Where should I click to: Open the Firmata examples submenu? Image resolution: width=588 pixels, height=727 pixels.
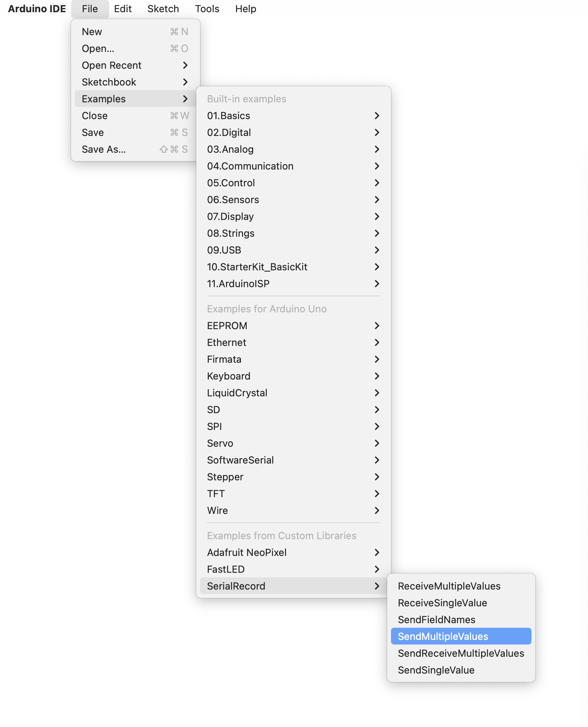(x=293, y=359)
